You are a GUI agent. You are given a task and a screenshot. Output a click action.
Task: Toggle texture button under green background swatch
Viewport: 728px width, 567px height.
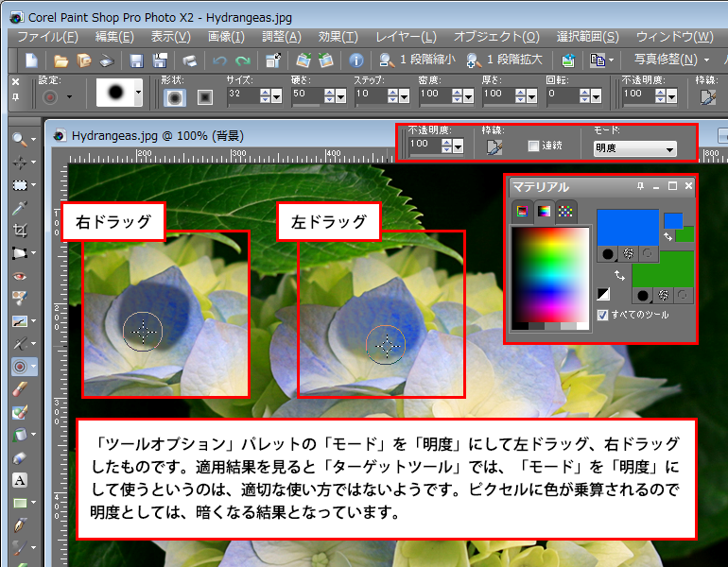(x=664, y=295)
